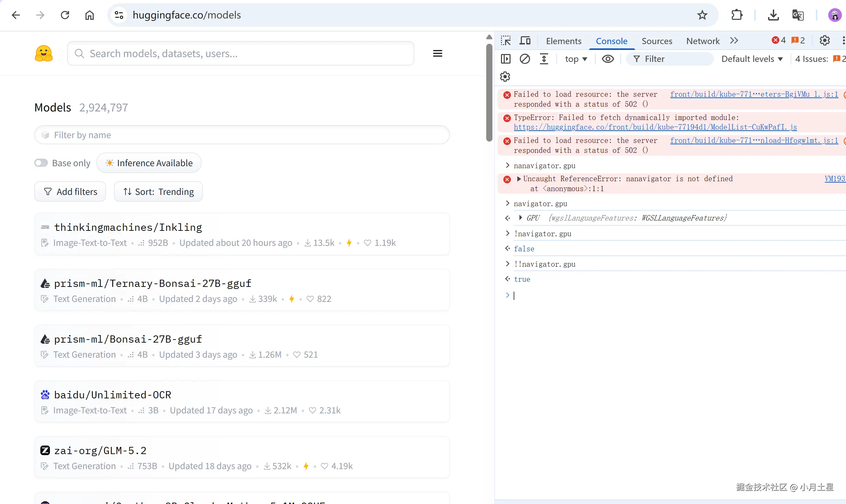Screen dimensions: 846x504
Task: Open the console settings gear below toolbar
Action: click(505, 77)
